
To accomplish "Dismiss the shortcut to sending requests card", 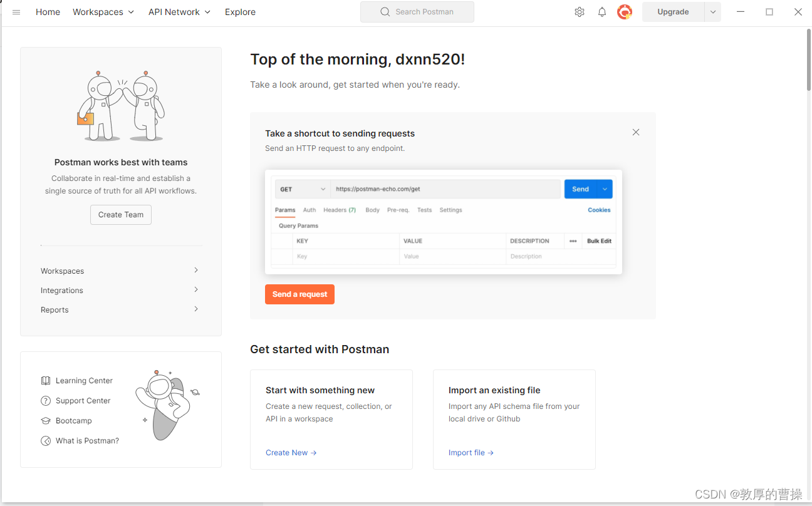I will 636,132.
